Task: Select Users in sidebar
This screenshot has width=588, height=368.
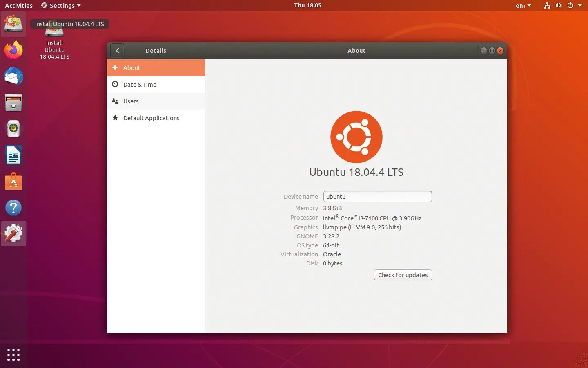Action: click(156, 101)
